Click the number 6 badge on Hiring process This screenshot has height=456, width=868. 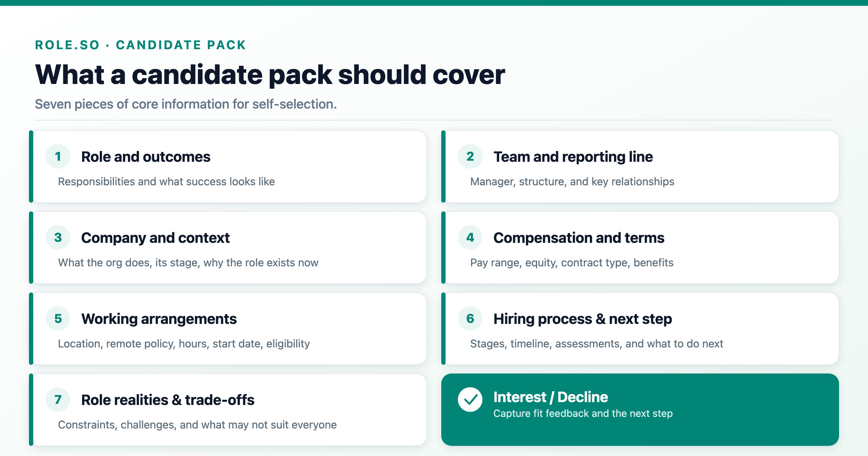coord(470,318)
